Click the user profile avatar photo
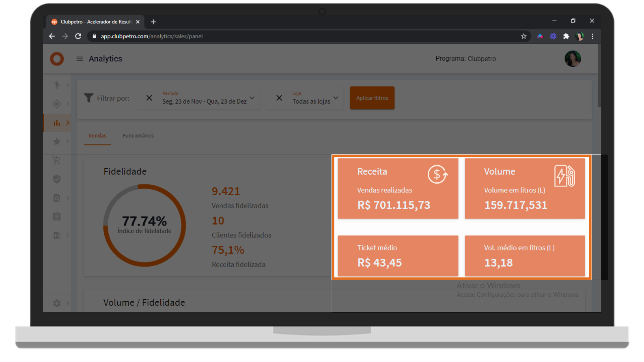This screenshot has height=362, width=644. pos(573,59)
